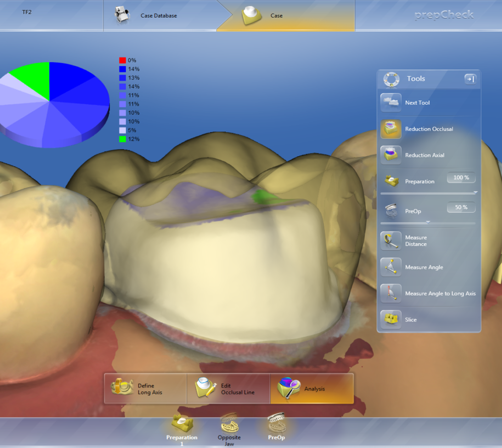Collapse the Tools panel with arrow button

[470, 79]
